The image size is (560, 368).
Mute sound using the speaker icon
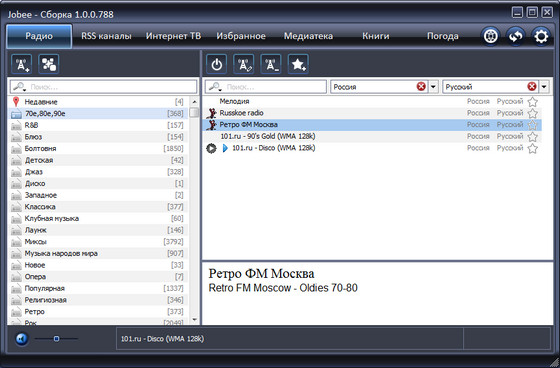(x=21, y=338)
